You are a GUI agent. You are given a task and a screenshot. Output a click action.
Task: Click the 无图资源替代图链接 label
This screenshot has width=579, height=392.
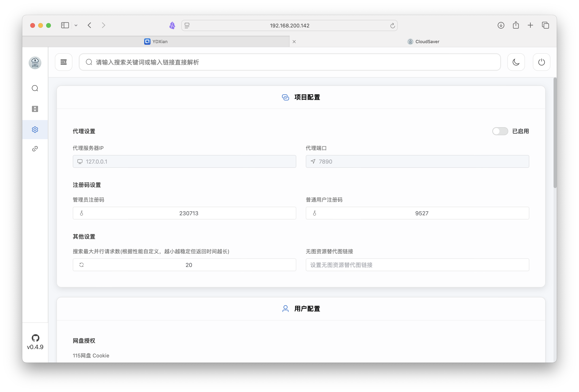[329, 251]
